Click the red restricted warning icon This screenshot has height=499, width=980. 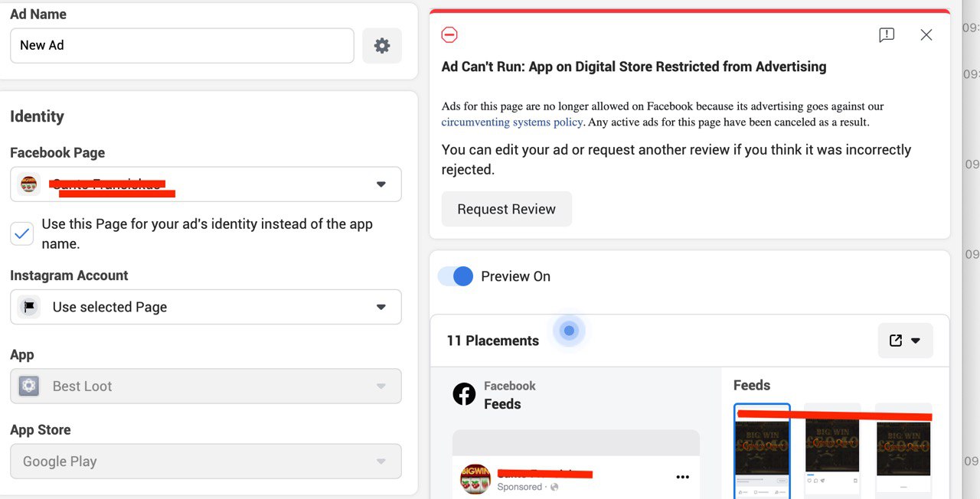click(x=449, y=35)
